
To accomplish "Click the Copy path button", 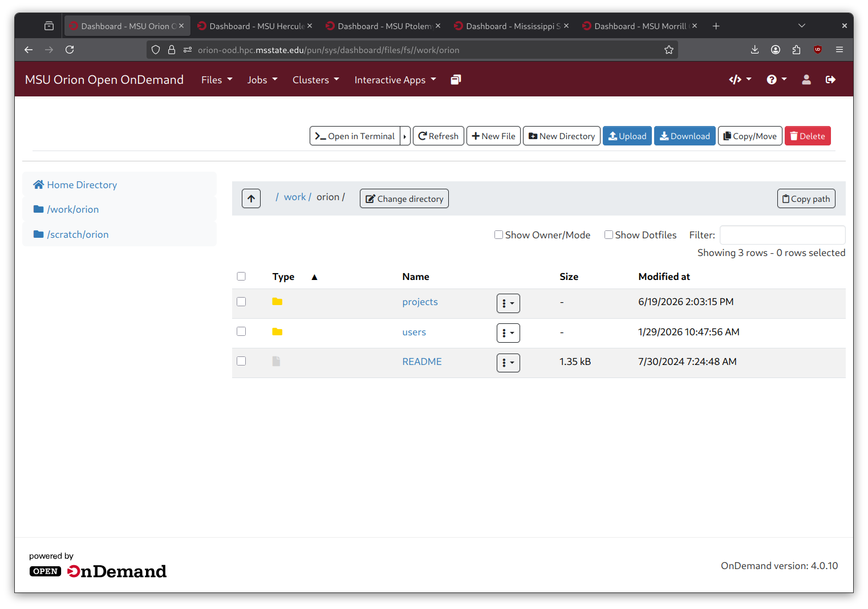I will 806,198.
